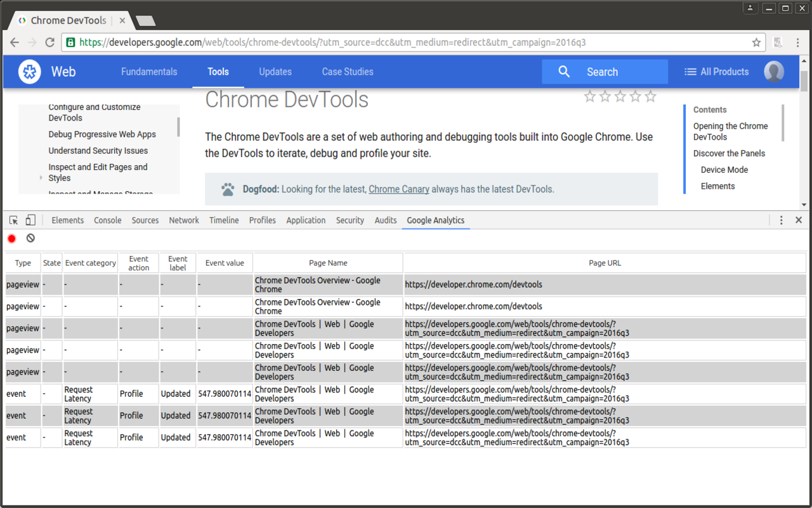812x508 pixels.
Task: Open the Security panel tab
Action: [350, 220]
